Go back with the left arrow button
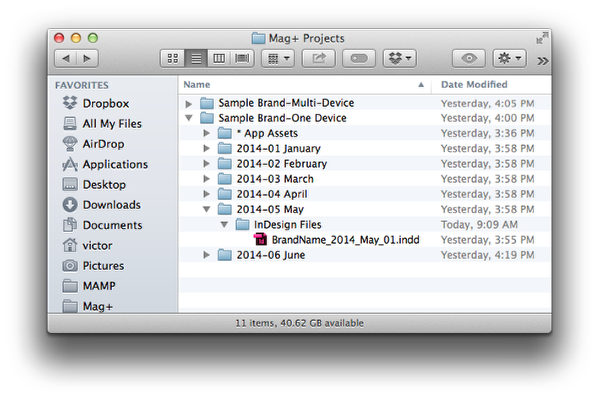 (x=66, y=59)
